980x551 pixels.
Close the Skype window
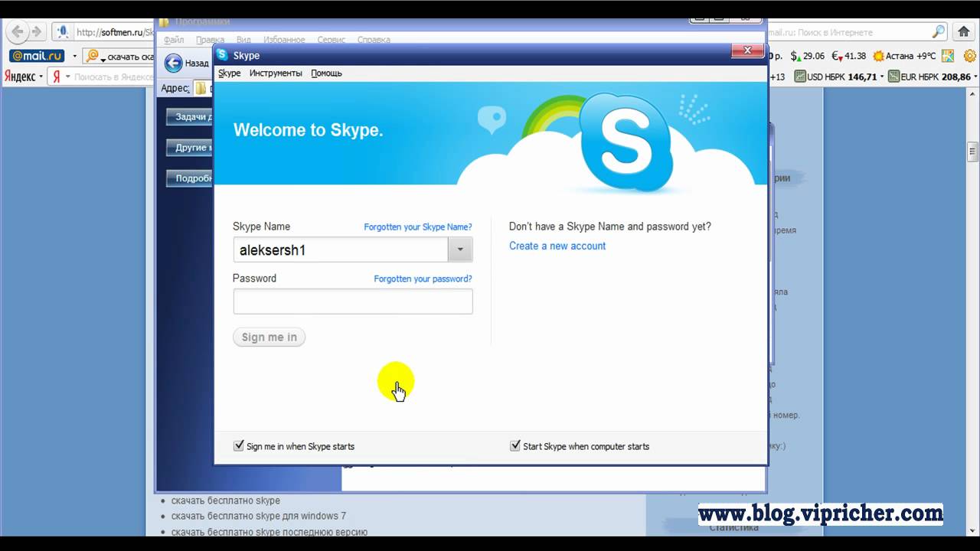pos(746,51)
